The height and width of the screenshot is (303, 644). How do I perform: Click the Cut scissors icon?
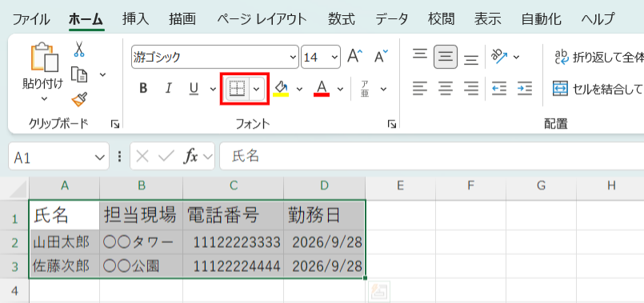pyautogui.click(x=79, y=49)
